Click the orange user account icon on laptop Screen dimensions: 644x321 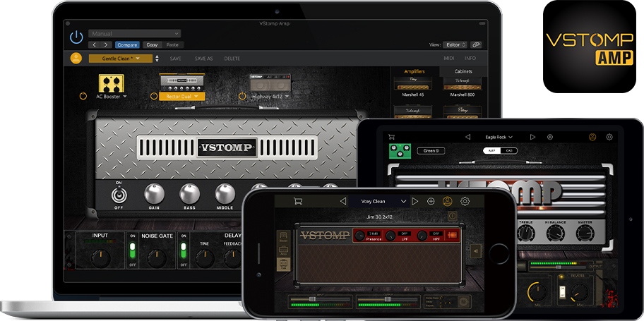pyautogui.click(x=76, y=59)
